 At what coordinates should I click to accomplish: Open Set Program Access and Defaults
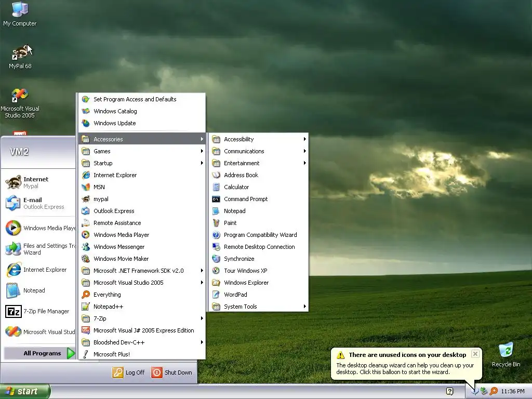tap(142, 99)
